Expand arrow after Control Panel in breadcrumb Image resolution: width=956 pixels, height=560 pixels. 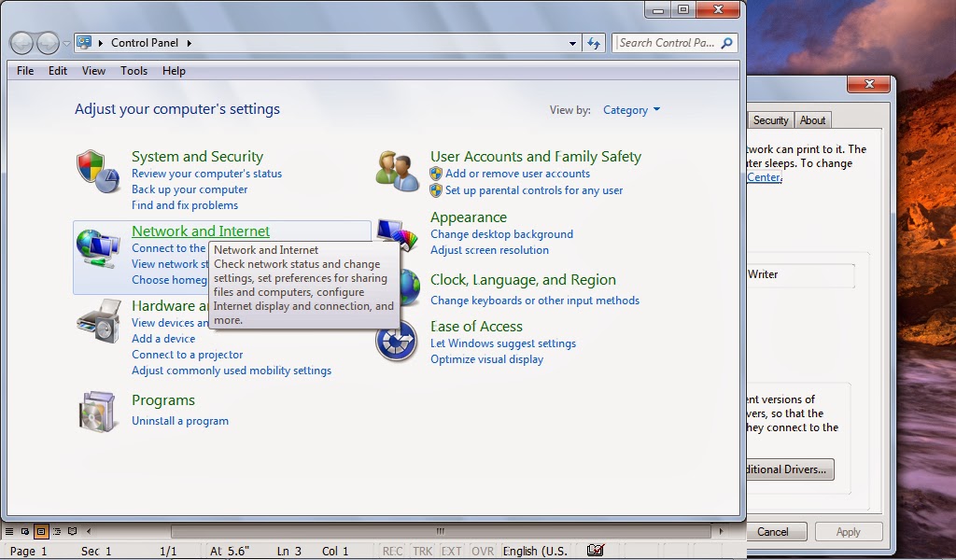[x=189, y=43]
